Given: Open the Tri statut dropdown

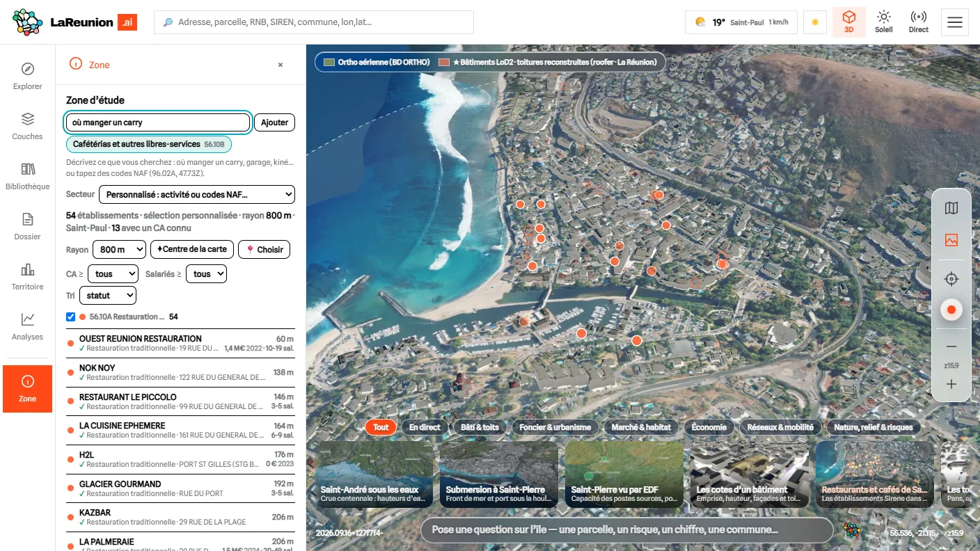Looking at the screenshot, I should click(x=108, y=295).
